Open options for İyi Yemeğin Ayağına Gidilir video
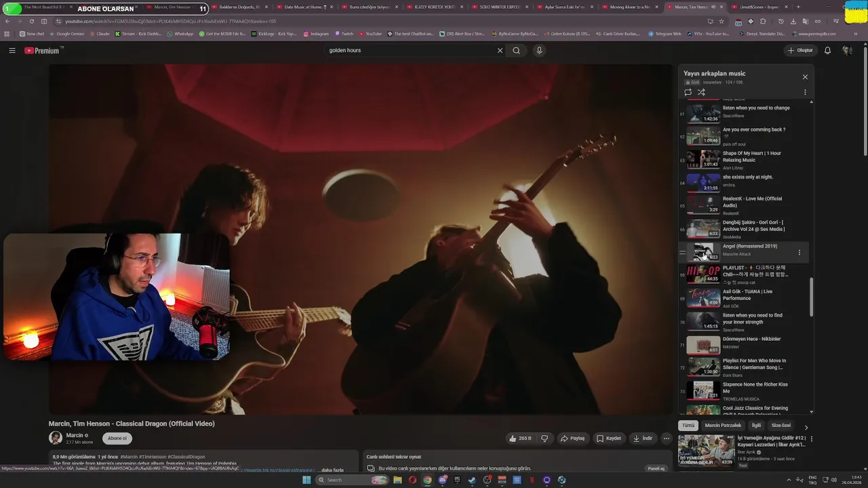The height and width of the screenshot is (488, 868). 811,439
